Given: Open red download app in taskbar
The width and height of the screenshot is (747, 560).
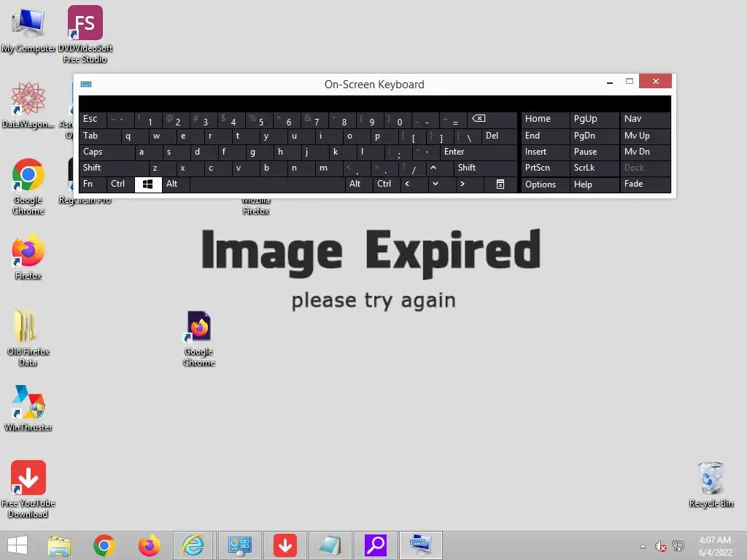Looking at the screenshot, I should pyautogui.click(x=285, y=545).
